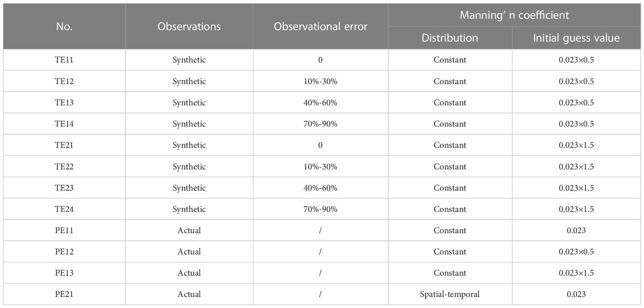This screenshot has height=308, width=644.
Task: Click the TE22 initial guess 0.023×1.5
Action: pyautogui.click(x=577, y=167)
